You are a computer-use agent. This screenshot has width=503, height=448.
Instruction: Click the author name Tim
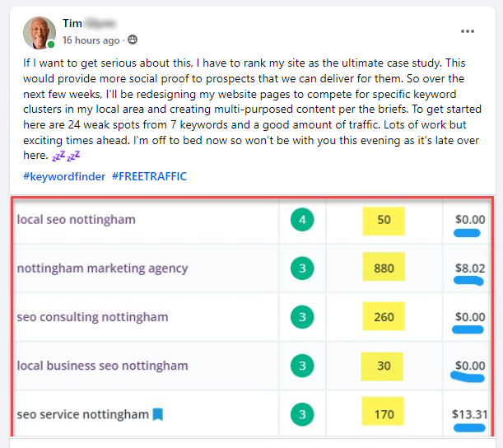(x=72, y=22)
